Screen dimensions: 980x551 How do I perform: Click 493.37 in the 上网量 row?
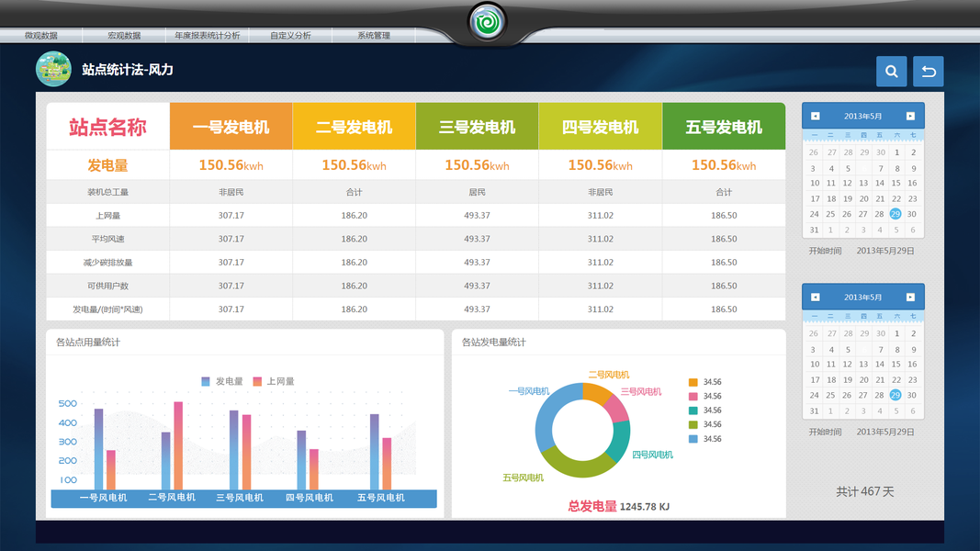[477, 216]
